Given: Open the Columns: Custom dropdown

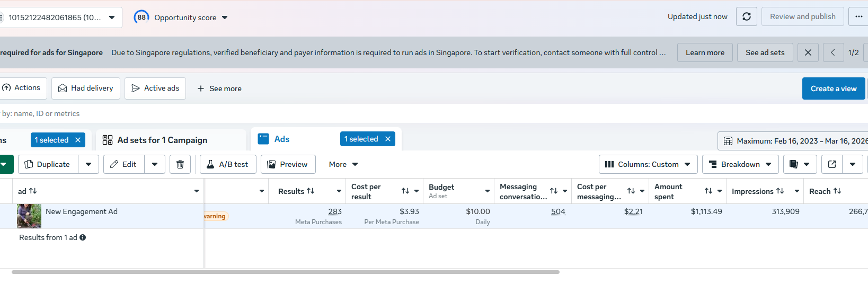Looking at the screenshot, I should 648,164.
